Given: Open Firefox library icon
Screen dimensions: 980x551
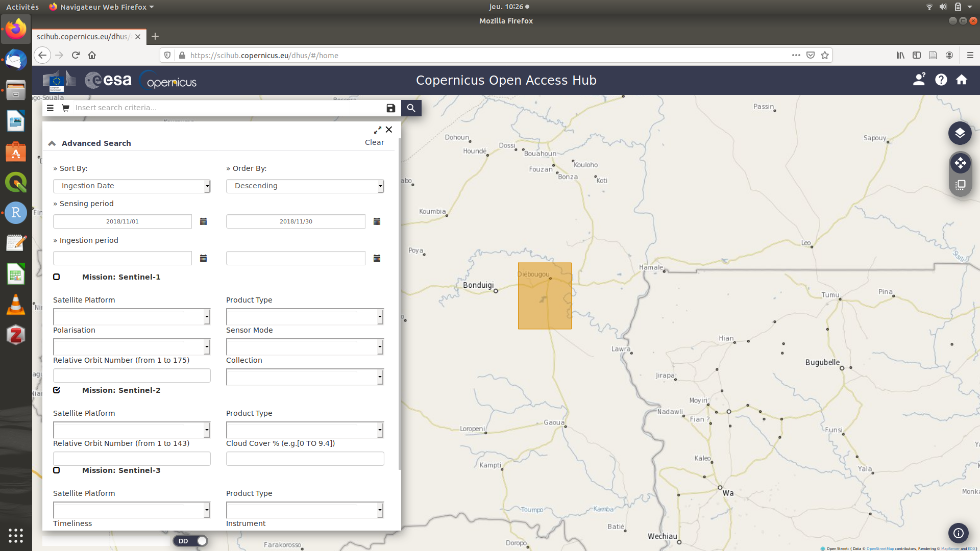Looking at the screenshot, I should [900, 55].
